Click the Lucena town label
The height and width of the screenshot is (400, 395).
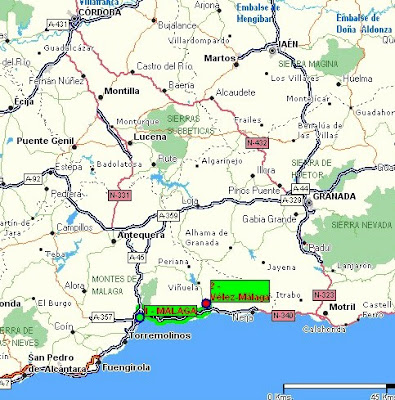point(150,137)
